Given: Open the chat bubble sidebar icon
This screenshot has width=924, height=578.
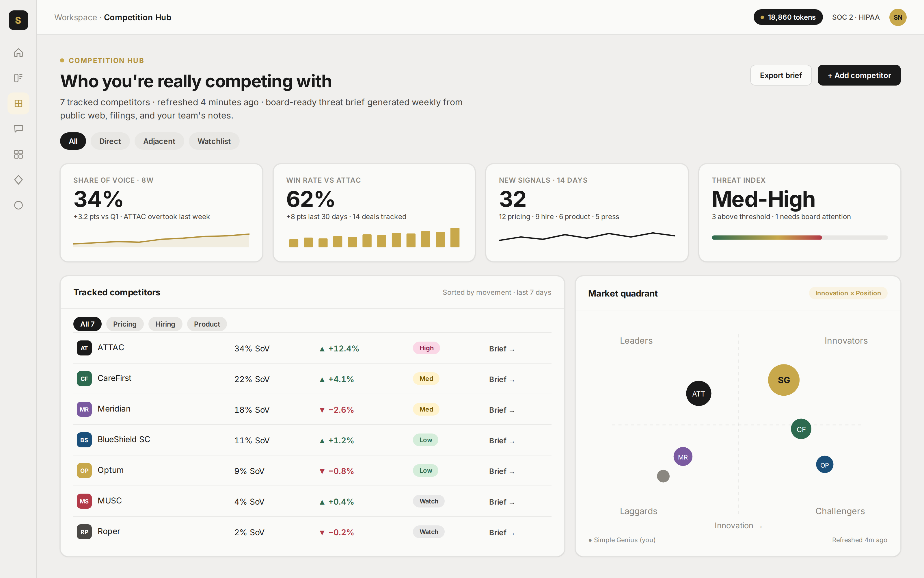Looking at the screenshot, I should pyautogui.click(x=18, y=129).
